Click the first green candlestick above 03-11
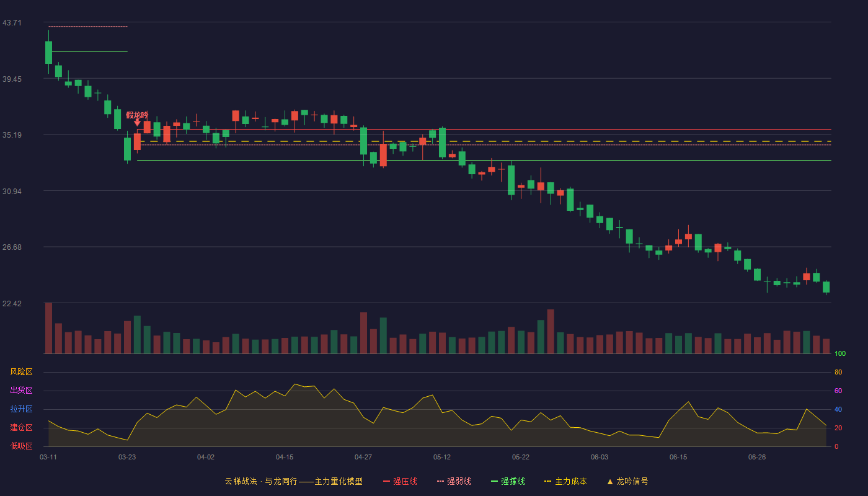This screenshot has height=496, width=868. pyautogui.click(x=48, y=53)
